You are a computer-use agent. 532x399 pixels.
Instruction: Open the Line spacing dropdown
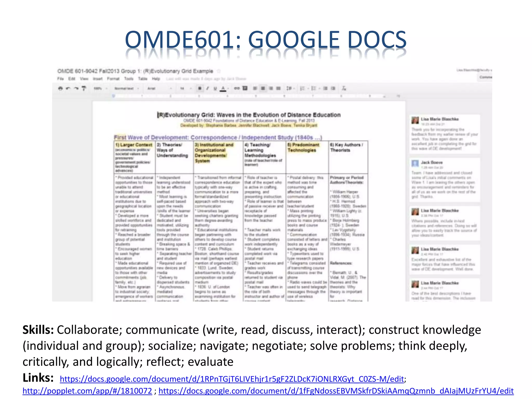(290, 88)
